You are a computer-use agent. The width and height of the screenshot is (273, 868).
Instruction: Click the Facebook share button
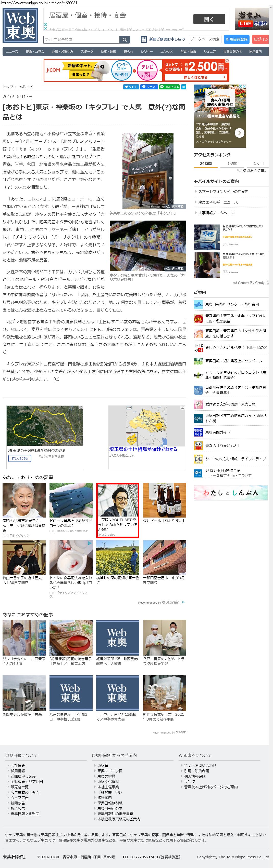click(148, 87)
